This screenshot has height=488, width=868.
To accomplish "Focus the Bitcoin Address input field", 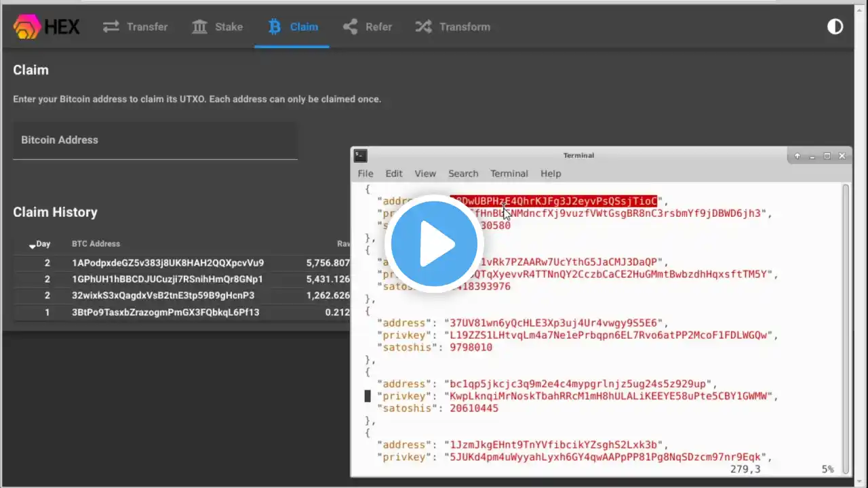I will [155, 140].
